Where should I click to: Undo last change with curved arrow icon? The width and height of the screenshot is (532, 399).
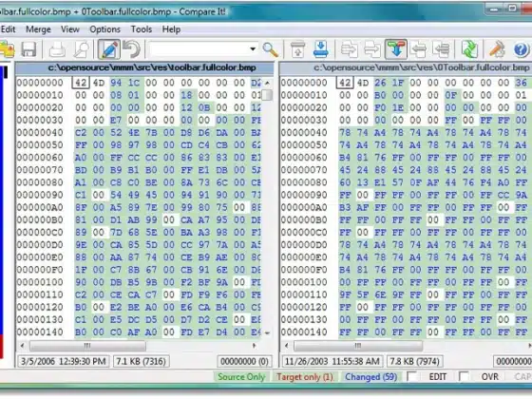point(131,49)
